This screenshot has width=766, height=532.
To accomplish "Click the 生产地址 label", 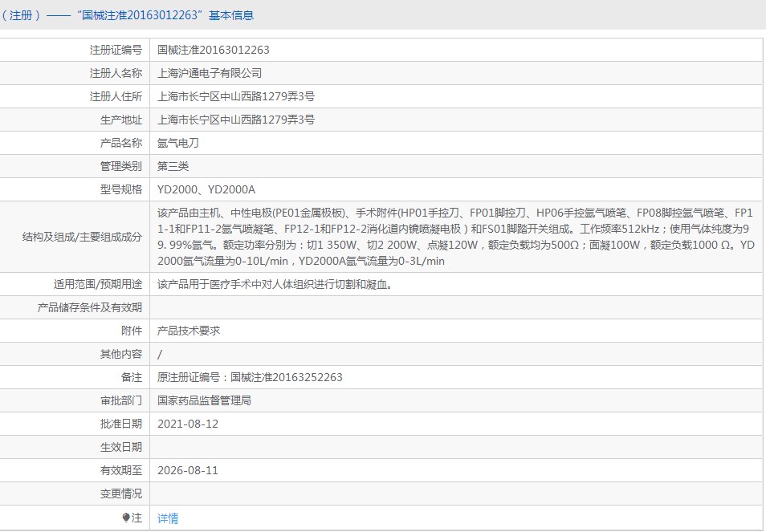I will pos(121,120).
